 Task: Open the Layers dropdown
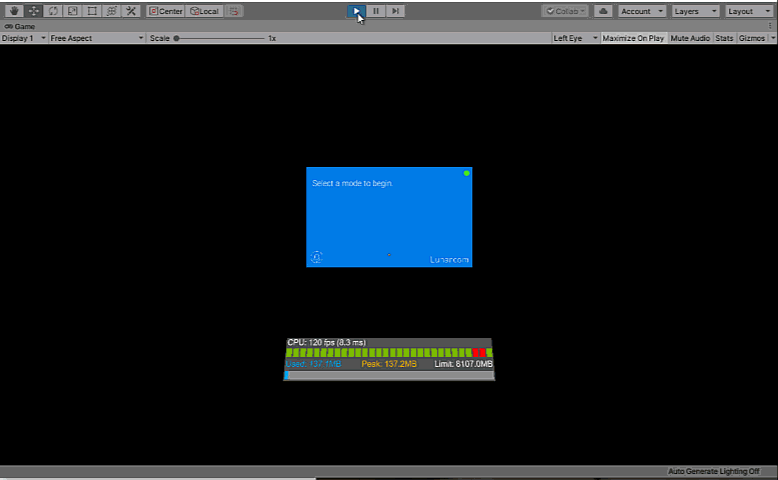(696, 11)
